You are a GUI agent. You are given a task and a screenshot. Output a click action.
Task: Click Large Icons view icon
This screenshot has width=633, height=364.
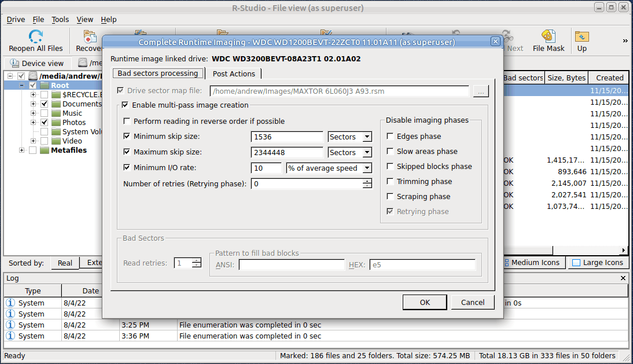point(576,263)
